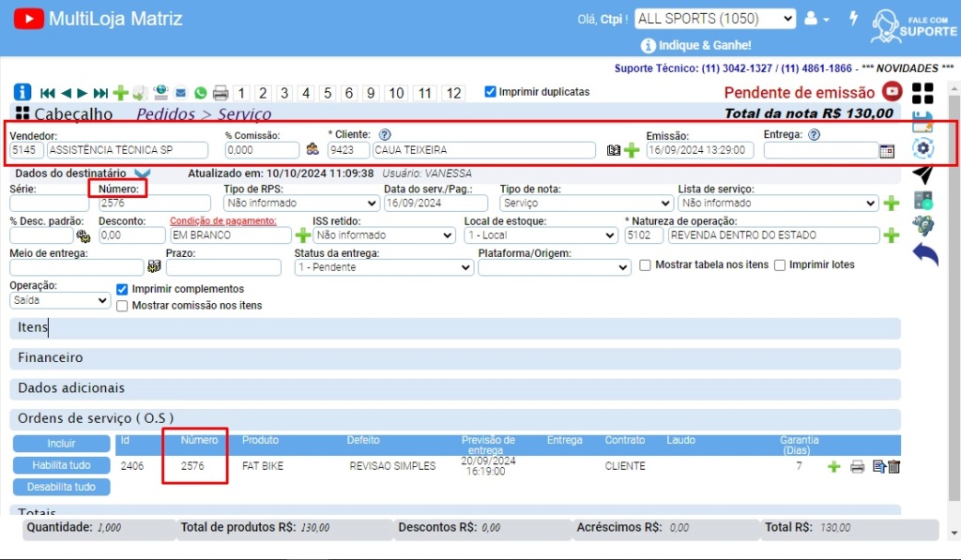Screen dimensions: 961x560
Task: Click help question mark beside Cliente
Action: pos(384,134)
